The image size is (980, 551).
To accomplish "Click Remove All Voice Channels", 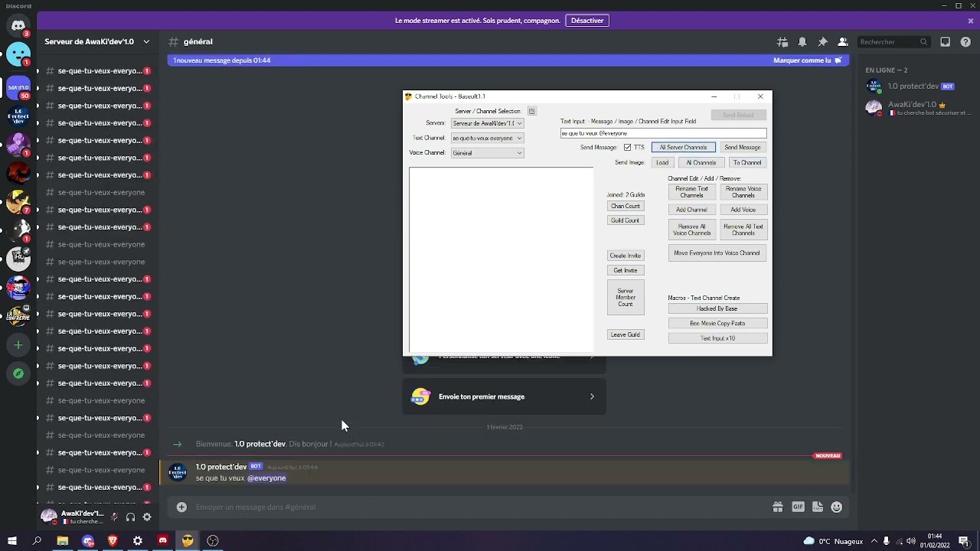I will coord(691,230).
